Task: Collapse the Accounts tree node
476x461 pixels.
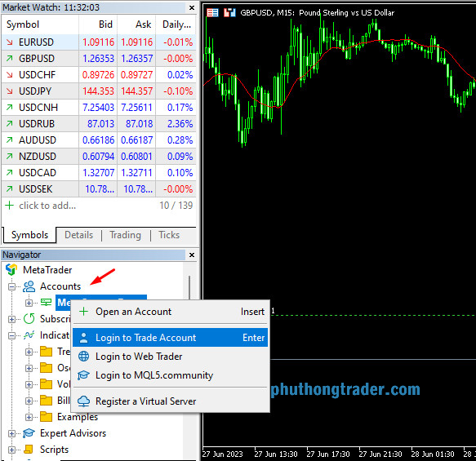Action: [x=11, y=286]
